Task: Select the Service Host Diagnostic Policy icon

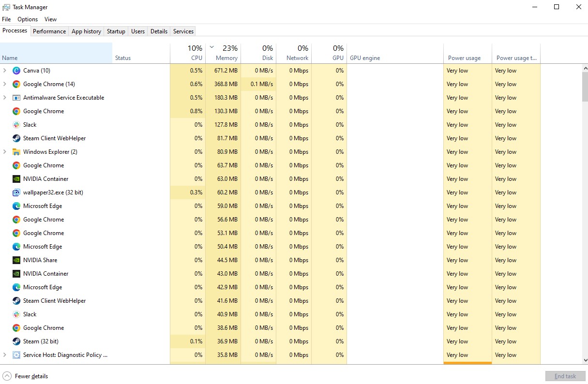Action: 16,355
